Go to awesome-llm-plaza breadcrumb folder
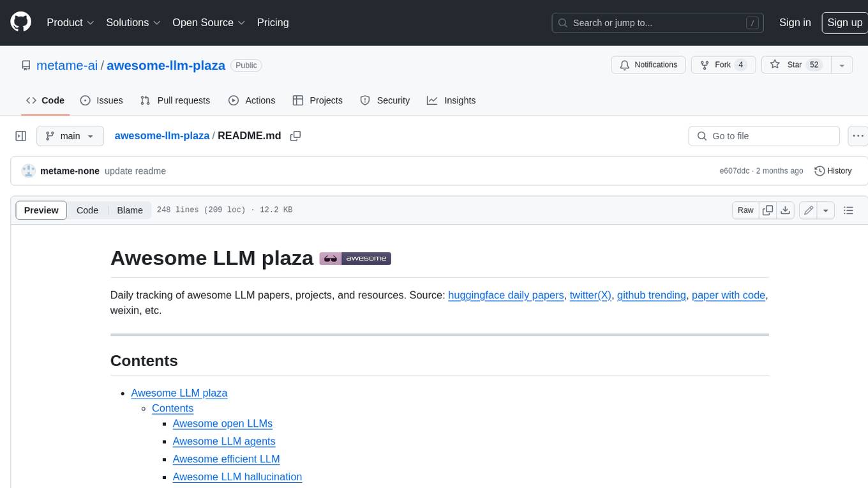Viewport: 868px width, 488px height. 162,135
